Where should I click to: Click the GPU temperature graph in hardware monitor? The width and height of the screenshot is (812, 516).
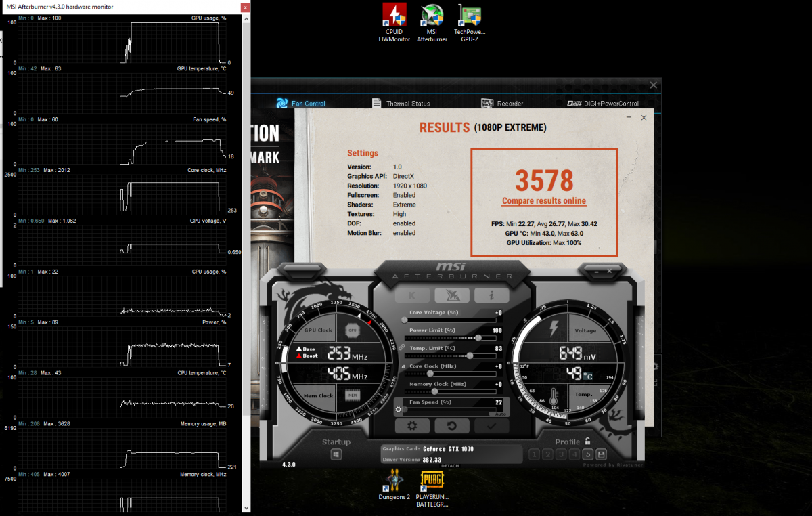pyautogui.click(x=121, y=93)
